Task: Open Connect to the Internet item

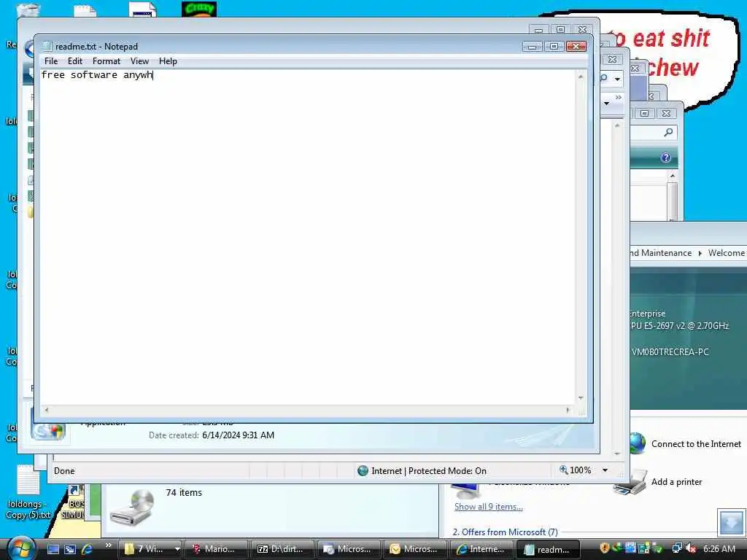Action: (x=696, y=444)
